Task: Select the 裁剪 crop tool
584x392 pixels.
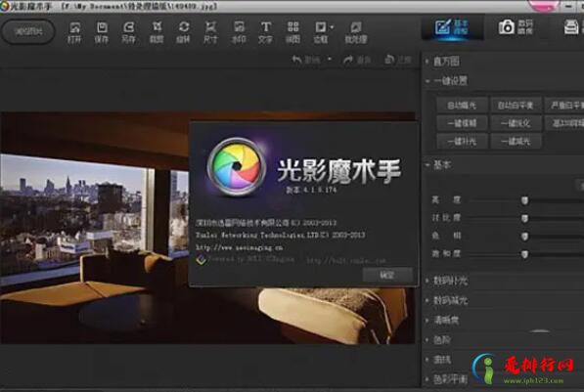Action: [x=157, y=32]
